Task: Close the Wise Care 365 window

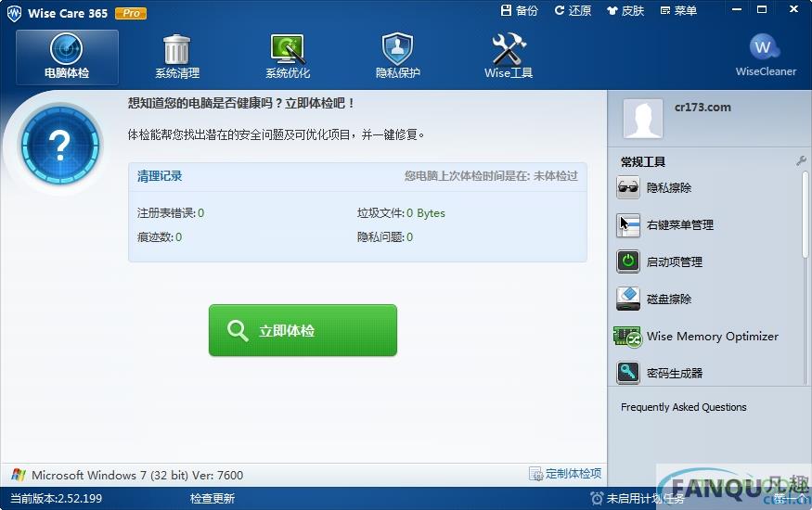Action: (x=793, y=9)
